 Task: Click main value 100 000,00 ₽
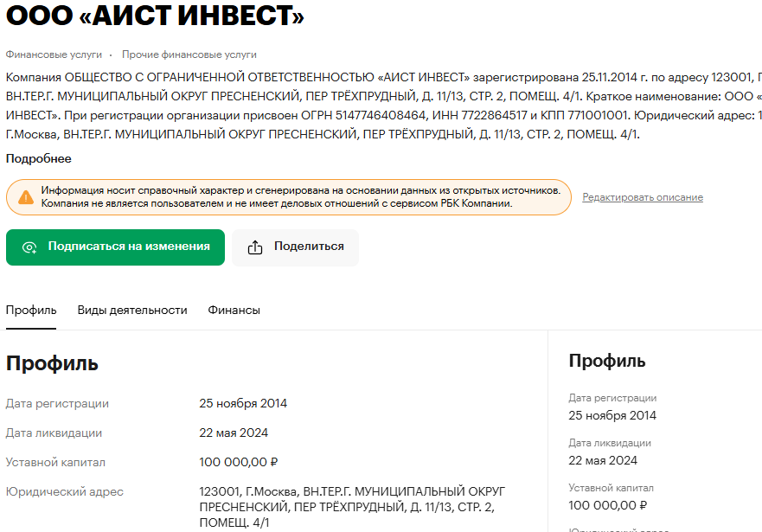click(239, 462)
